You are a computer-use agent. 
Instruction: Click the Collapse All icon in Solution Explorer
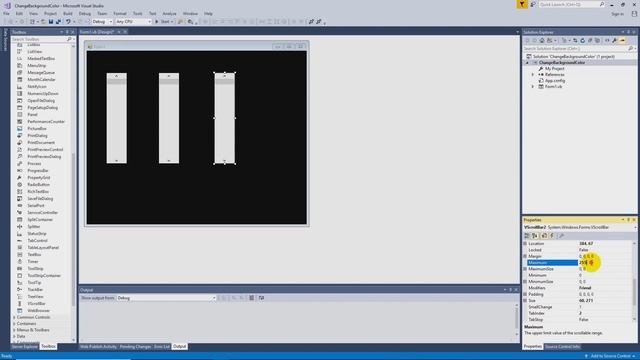coord(590,40)
